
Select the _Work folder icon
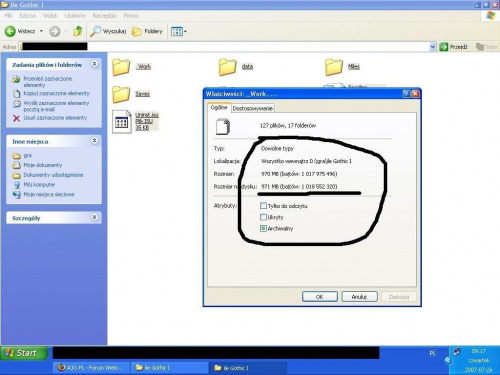(121, 67)
